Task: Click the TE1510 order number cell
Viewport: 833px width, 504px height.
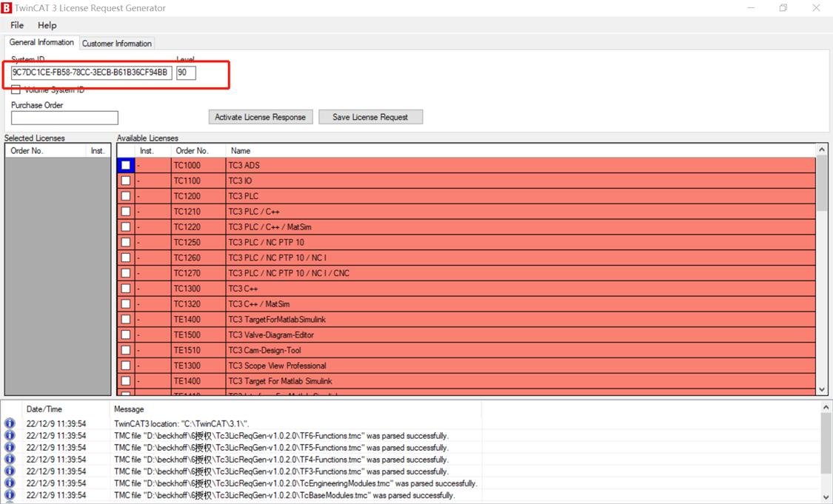Action: [198, 350]
